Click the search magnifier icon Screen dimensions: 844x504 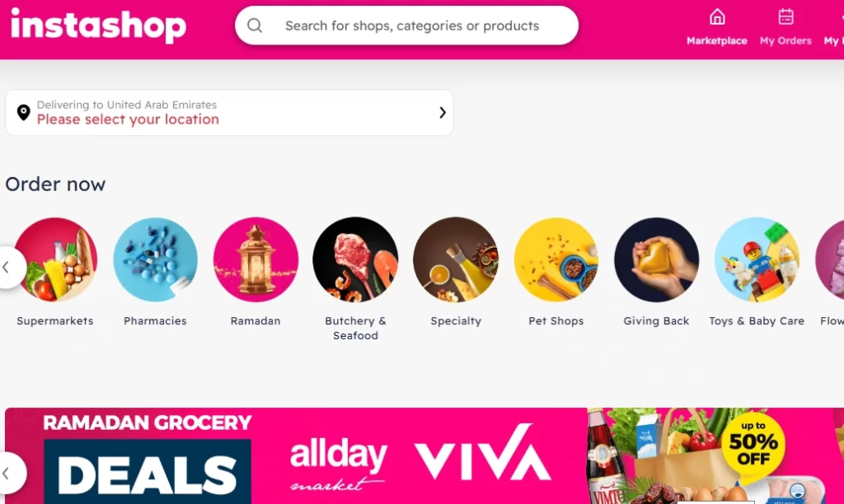point(255,26)
